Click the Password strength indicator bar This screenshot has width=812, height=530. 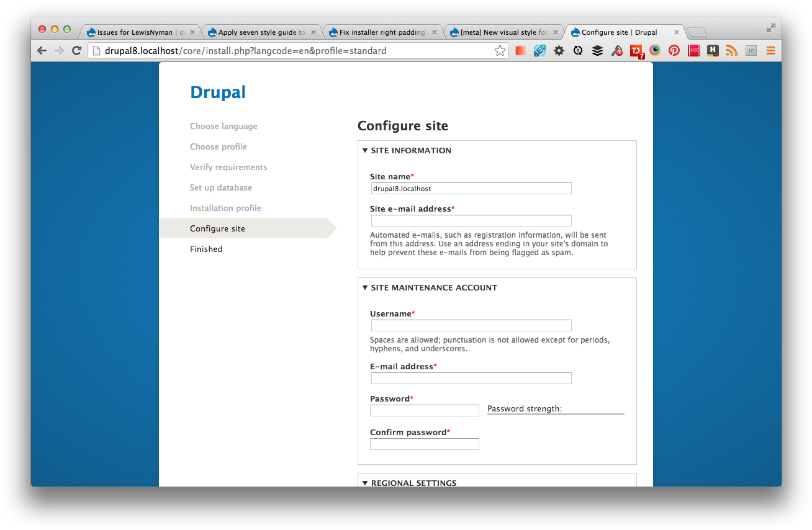(x=556, y=414)
